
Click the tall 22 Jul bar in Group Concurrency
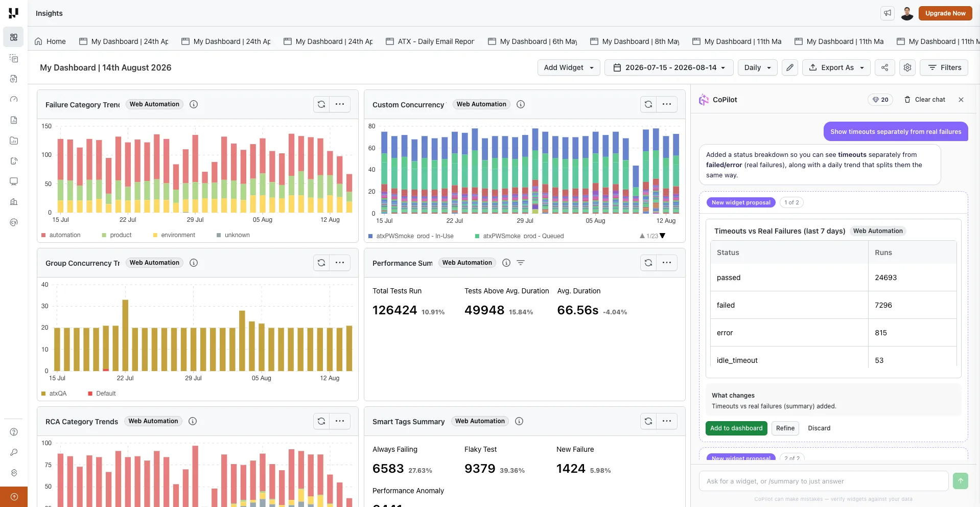pyautogui.click(x=125, y=335)
